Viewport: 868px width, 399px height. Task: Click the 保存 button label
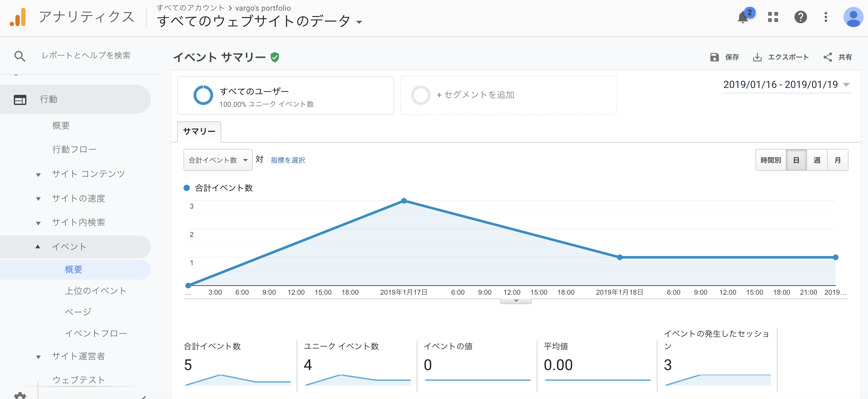(x=732, y=57)
